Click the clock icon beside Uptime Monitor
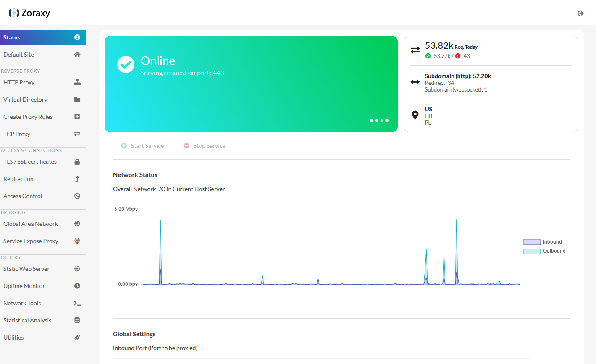596x364 pixels. click(x=77, y=286)
